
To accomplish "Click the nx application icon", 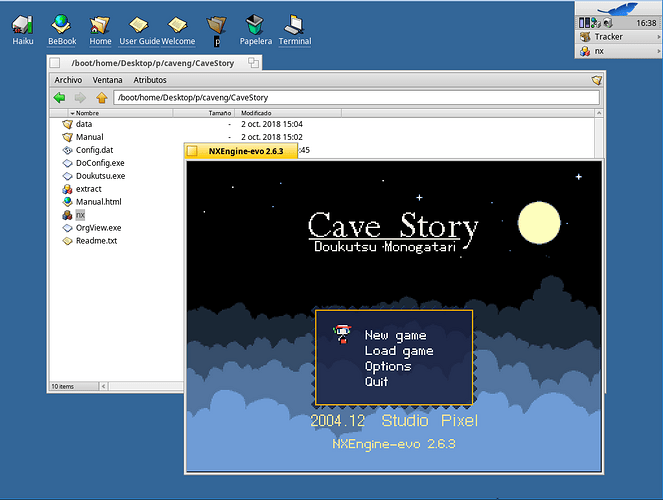I will point(67,215).
